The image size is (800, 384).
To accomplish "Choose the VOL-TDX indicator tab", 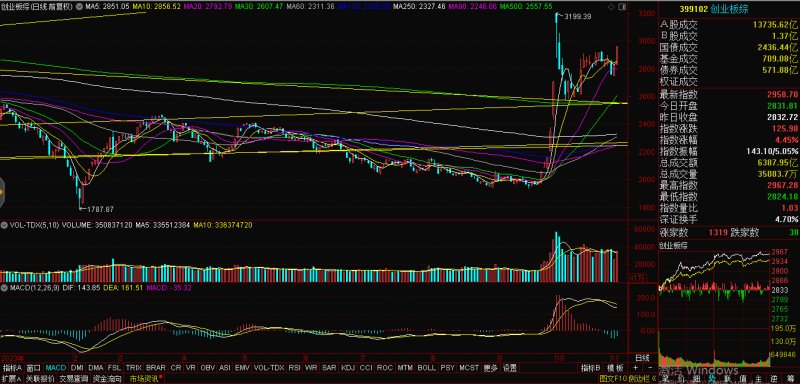I will [269, 368].
